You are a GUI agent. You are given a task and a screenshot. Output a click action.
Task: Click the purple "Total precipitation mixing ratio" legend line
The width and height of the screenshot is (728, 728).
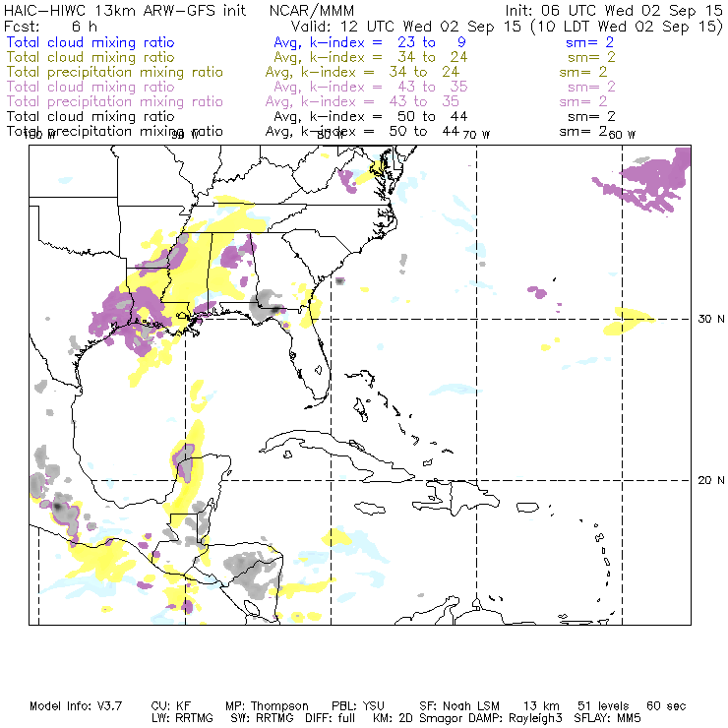tap(115, 101)
